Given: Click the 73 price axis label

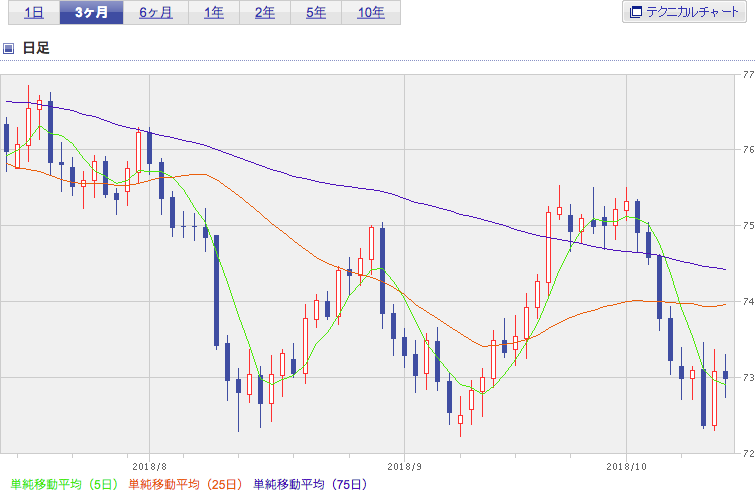Looking at the screenshot, I should (748, 377).
